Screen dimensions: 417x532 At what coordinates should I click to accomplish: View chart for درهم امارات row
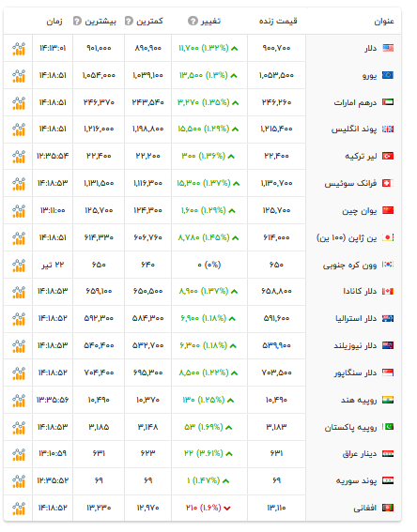click(19, 103)
